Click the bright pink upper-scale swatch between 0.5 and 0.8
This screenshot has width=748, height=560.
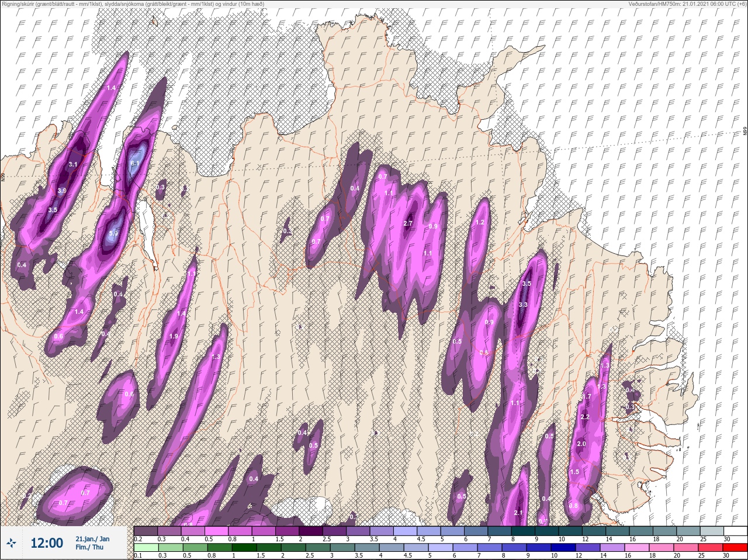(x=217, y=531)
